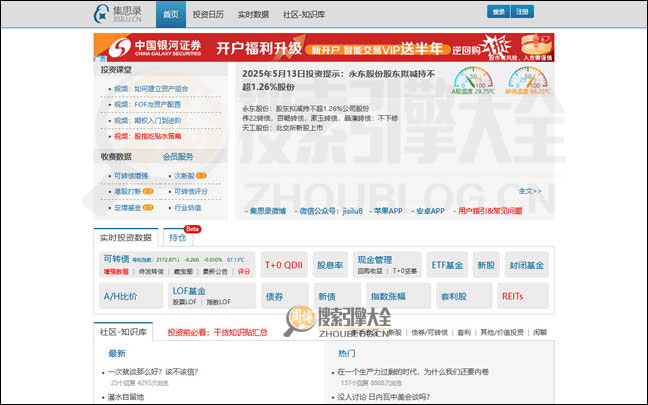Open hot post 在一个生产力过剩的时代
This screenshot has width=648, height=405.
tap(413, 372)
